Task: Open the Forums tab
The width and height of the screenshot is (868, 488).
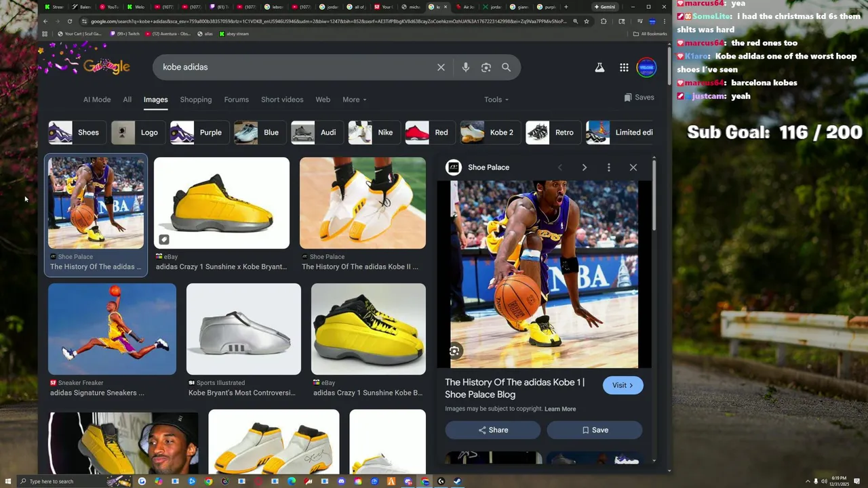Action: click(x=237, y=100)
